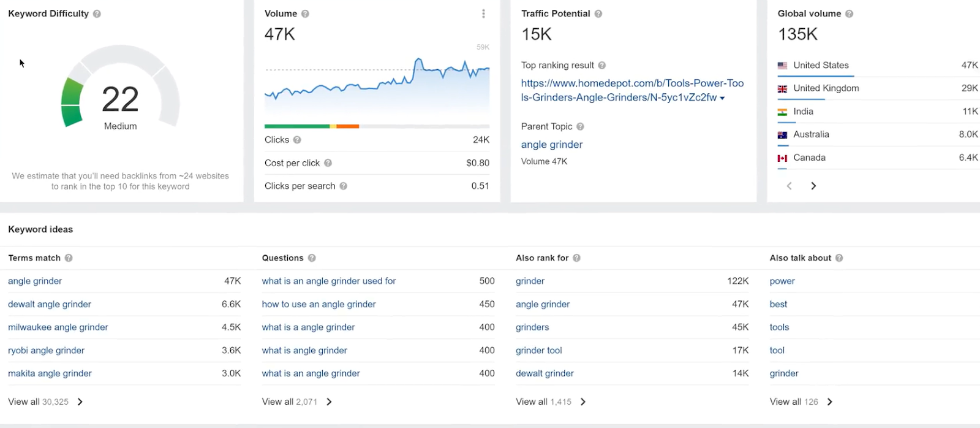Click the Traffic Potential help icon

click(598, 13)
